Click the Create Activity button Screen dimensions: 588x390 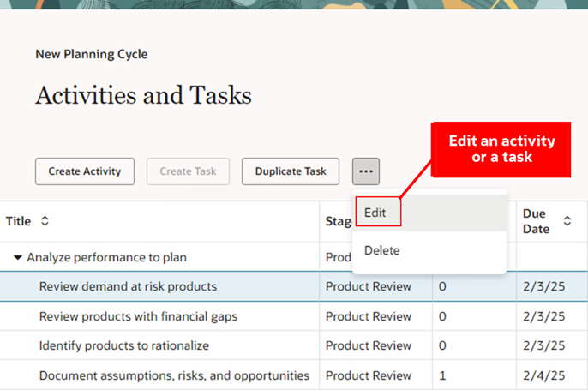(85, 171)
